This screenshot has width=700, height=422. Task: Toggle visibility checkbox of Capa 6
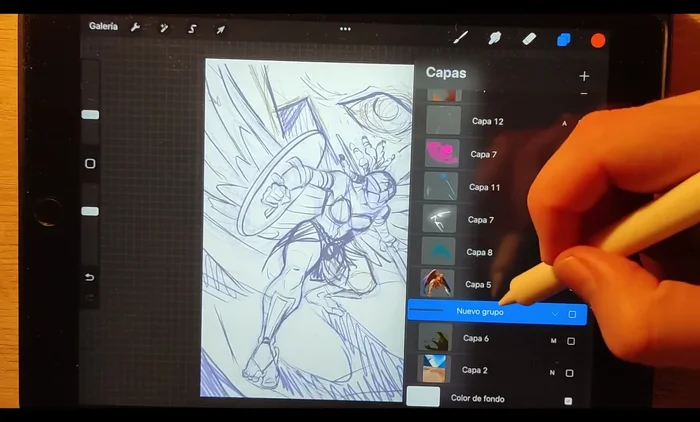pos(571,341)
